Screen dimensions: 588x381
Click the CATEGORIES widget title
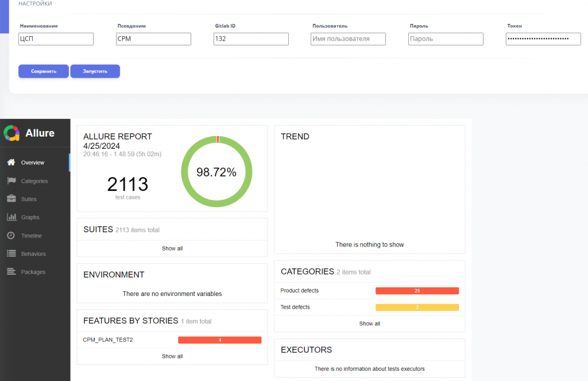tap(307, 271)
